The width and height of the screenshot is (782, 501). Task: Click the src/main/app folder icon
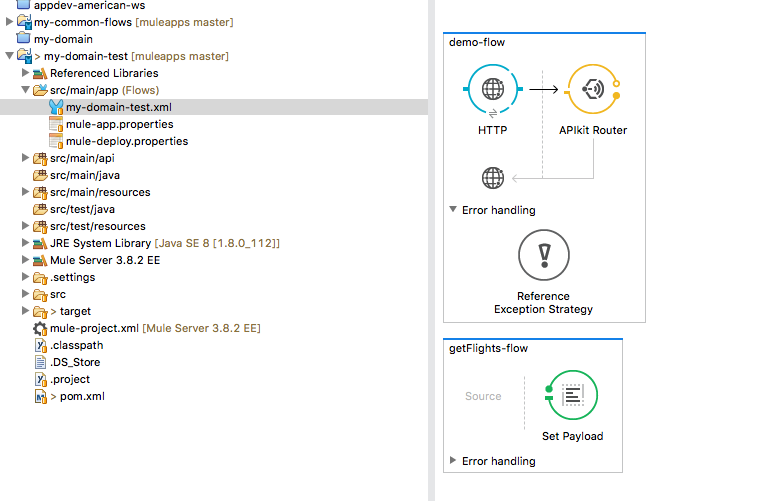(x=40, y=90)
